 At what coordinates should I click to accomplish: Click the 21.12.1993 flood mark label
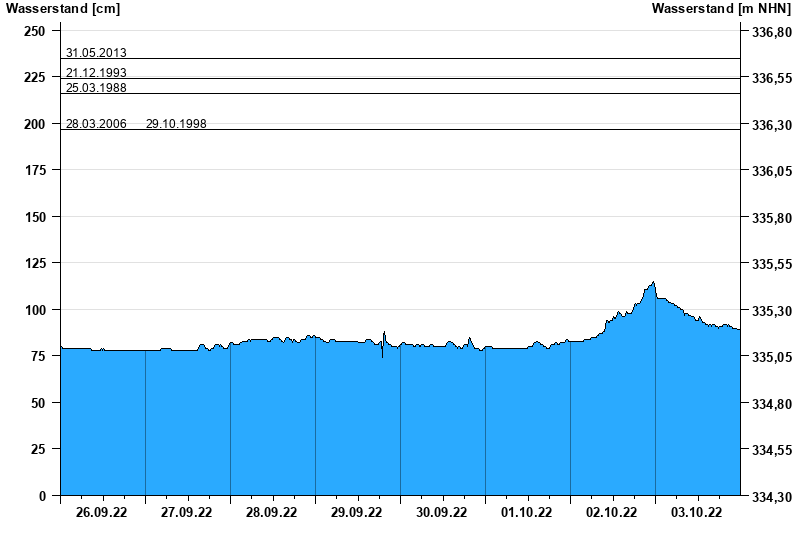pyautogui.click(x=96, y=72)
